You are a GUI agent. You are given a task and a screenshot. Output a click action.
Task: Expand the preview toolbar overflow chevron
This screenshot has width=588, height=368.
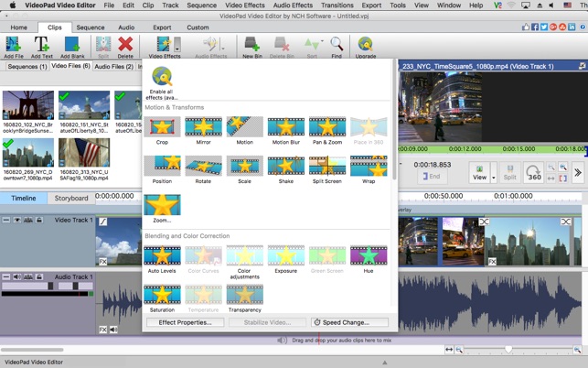(577, 172)
